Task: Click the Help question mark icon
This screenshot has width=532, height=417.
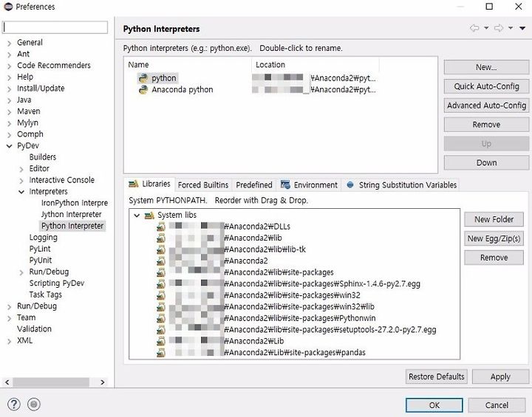Action: pos(14,404)
